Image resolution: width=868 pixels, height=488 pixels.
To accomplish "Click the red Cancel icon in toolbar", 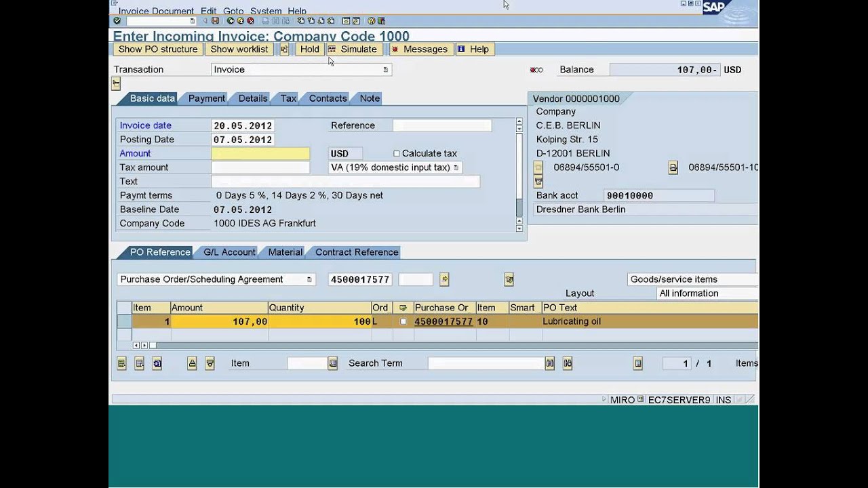I will (x=250, y=21).
